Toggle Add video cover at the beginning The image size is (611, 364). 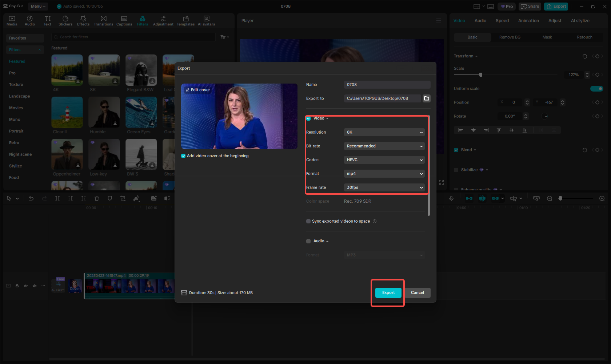tap(183, 156)
